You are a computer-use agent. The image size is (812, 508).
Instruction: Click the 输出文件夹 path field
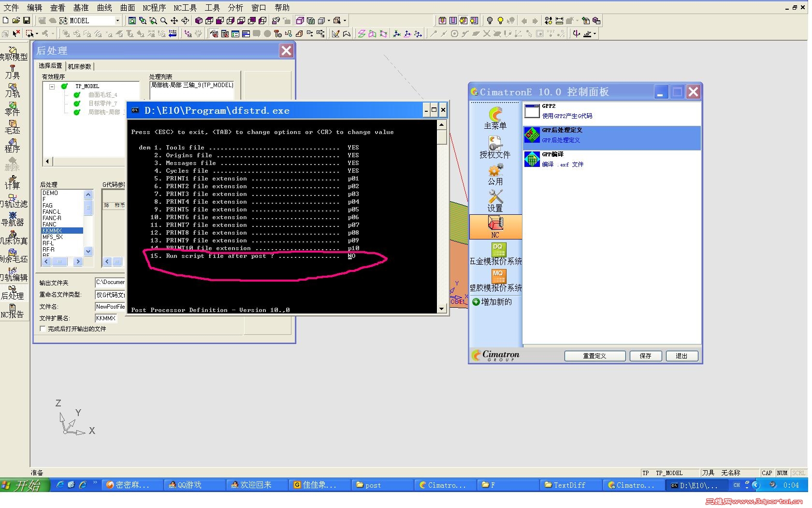pos(110,282)
